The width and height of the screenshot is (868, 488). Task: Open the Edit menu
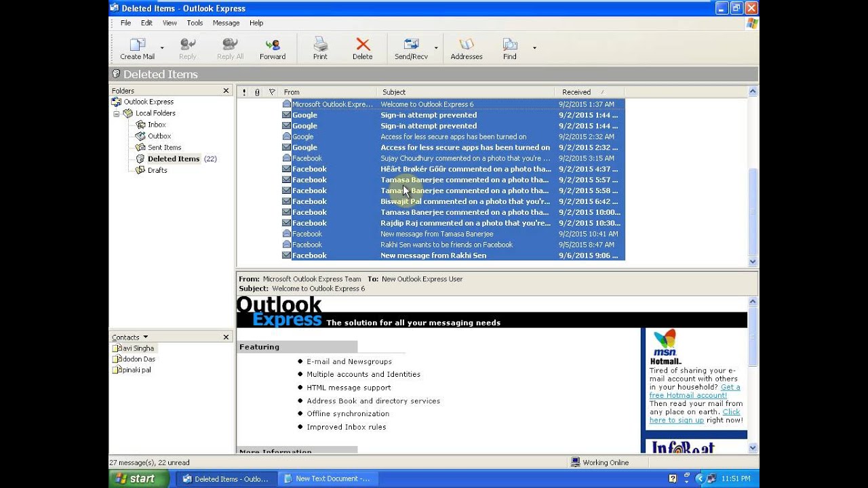click(146, 23)
